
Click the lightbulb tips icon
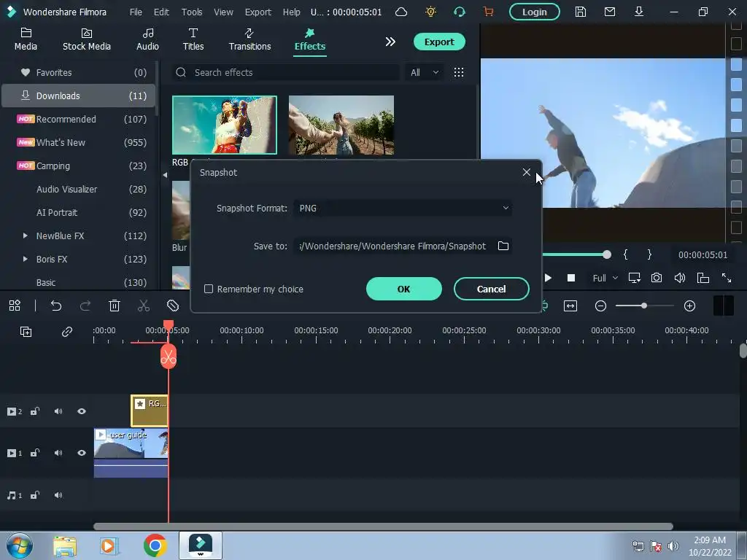[430, 12]
